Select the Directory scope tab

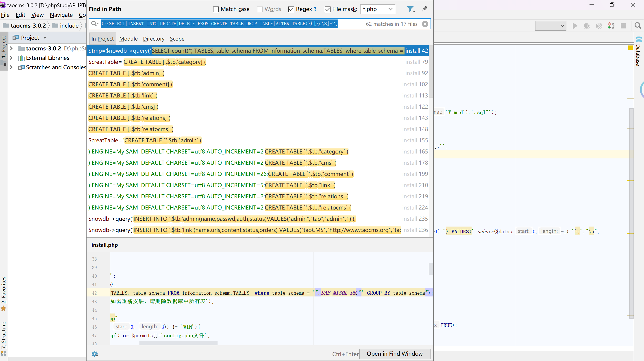coord(154,39)
